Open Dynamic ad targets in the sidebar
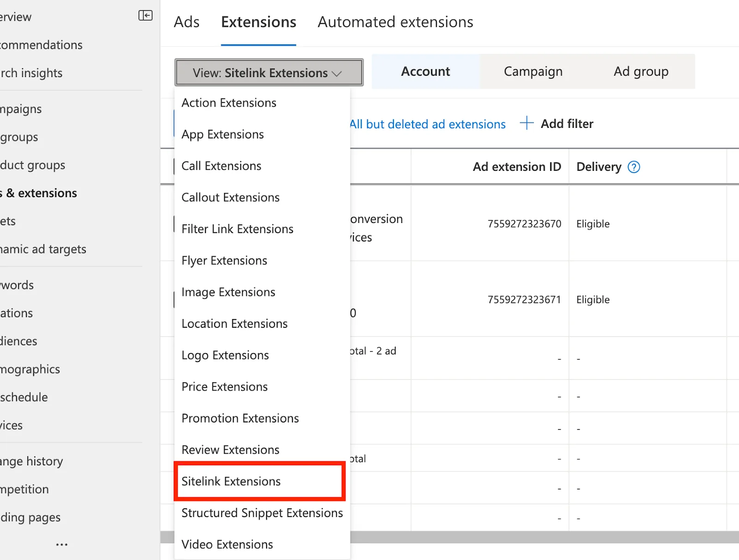Screen dimensions: 739x560 click(43, 249)
